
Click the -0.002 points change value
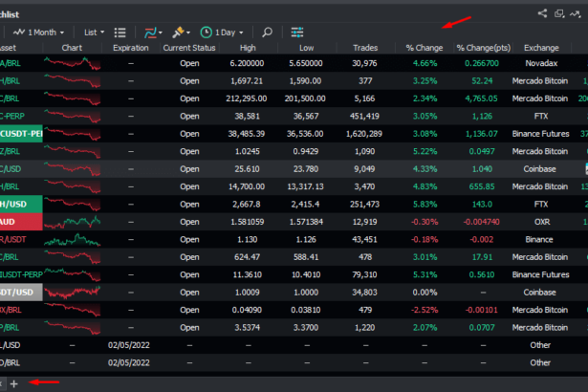482,240
